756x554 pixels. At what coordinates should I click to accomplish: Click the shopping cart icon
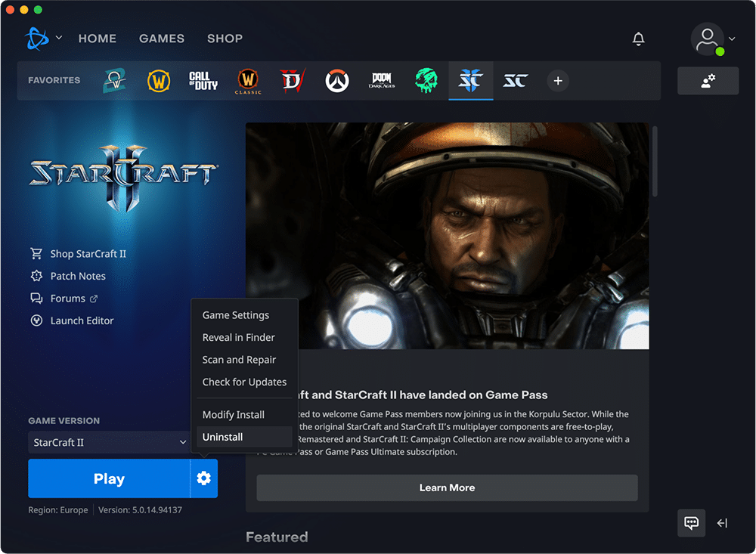point(36,253)
